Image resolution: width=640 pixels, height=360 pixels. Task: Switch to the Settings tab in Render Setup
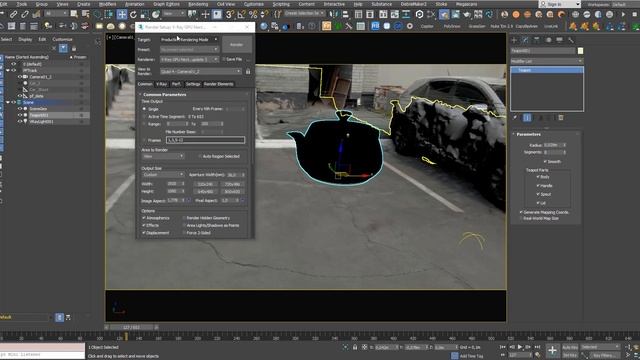click(x=193, y=84)
